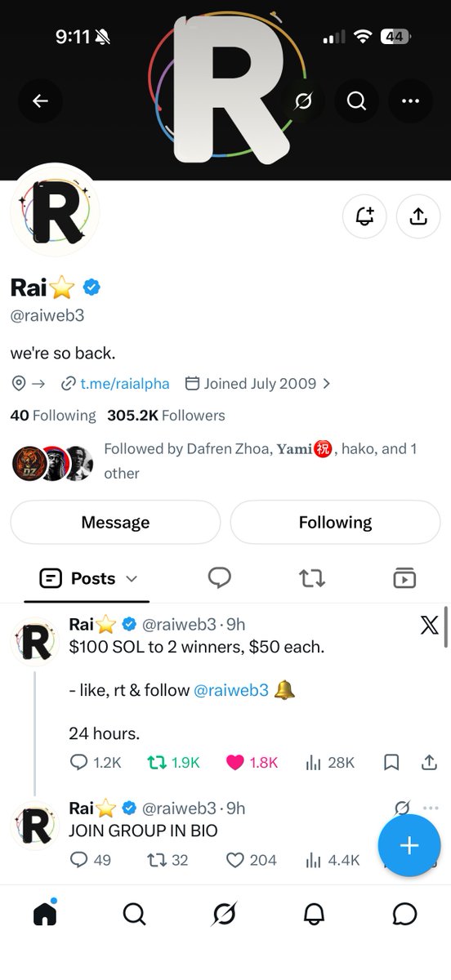Toggle post notifications bell for Rai

click(x=364, y=216)
